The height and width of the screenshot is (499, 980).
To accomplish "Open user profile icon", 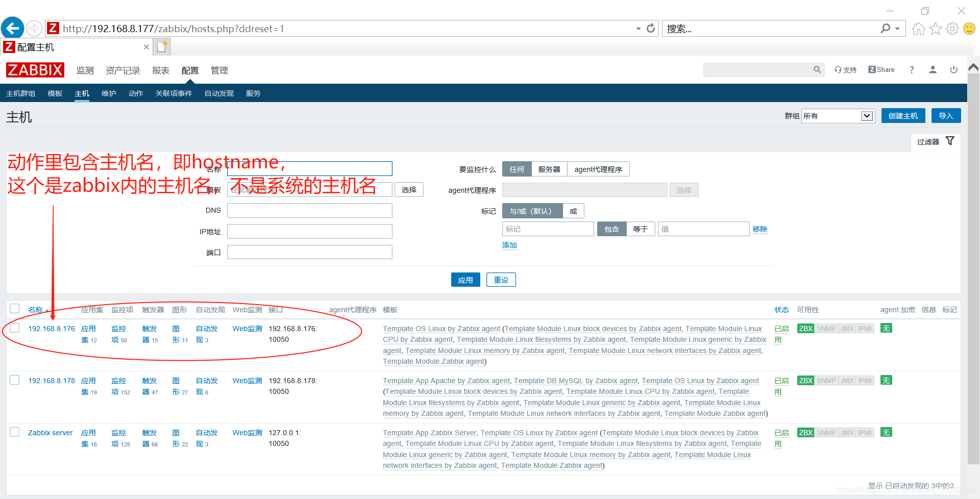I will [933, 70].
